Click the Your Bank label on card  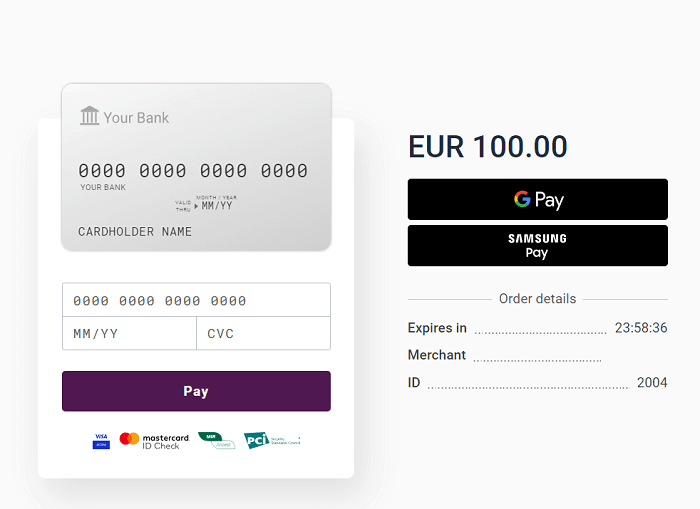coord(136,117)
